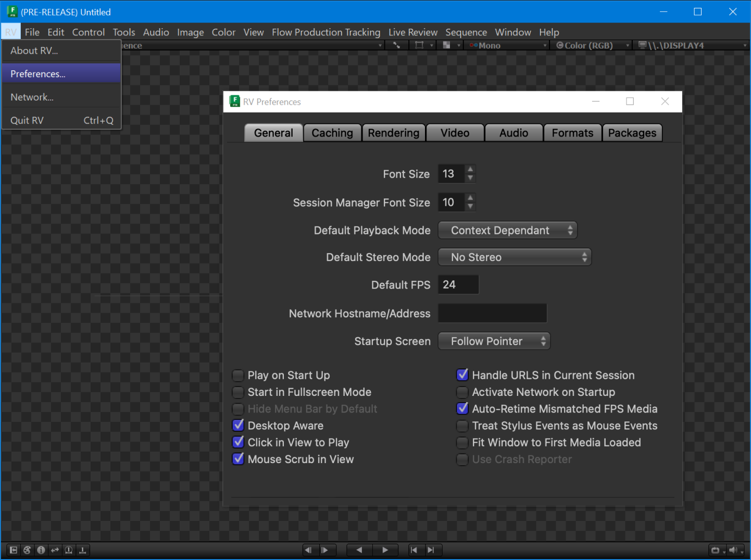The image size is (751, 560).
Task: Open the frame view dropdown arrow
Action: pos(431,45)
